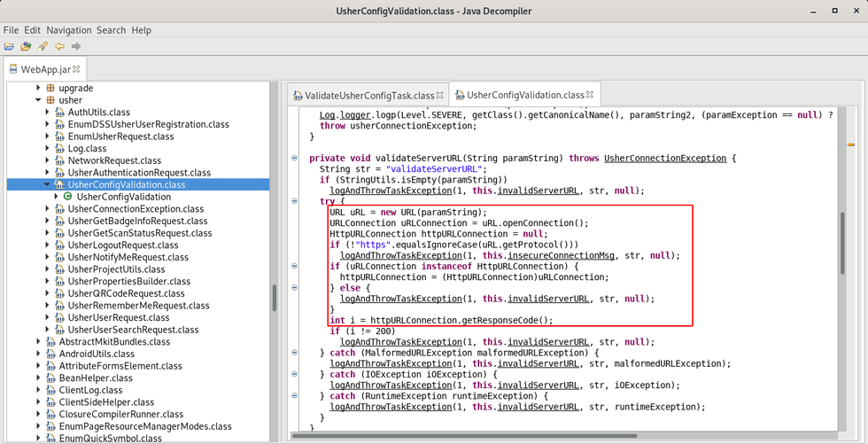Select UsherPropertiesBuilder.class in tree

[129, 281]
